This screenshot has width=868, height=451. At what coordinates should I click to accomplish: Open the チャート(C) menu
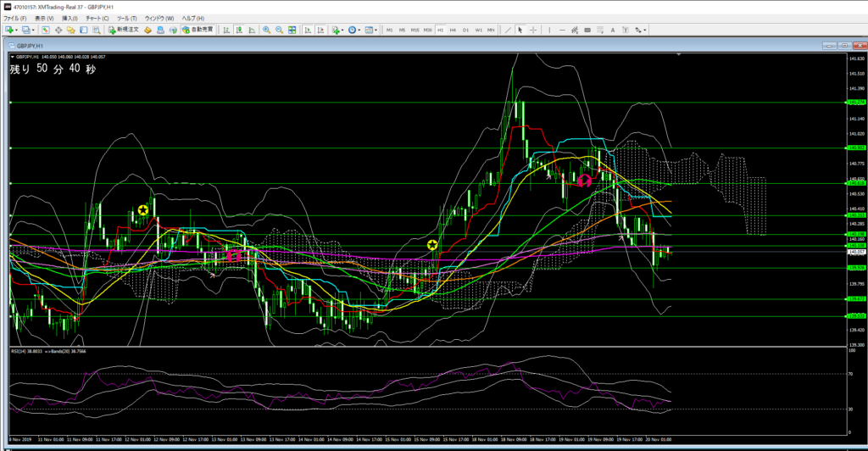(97, 19)
